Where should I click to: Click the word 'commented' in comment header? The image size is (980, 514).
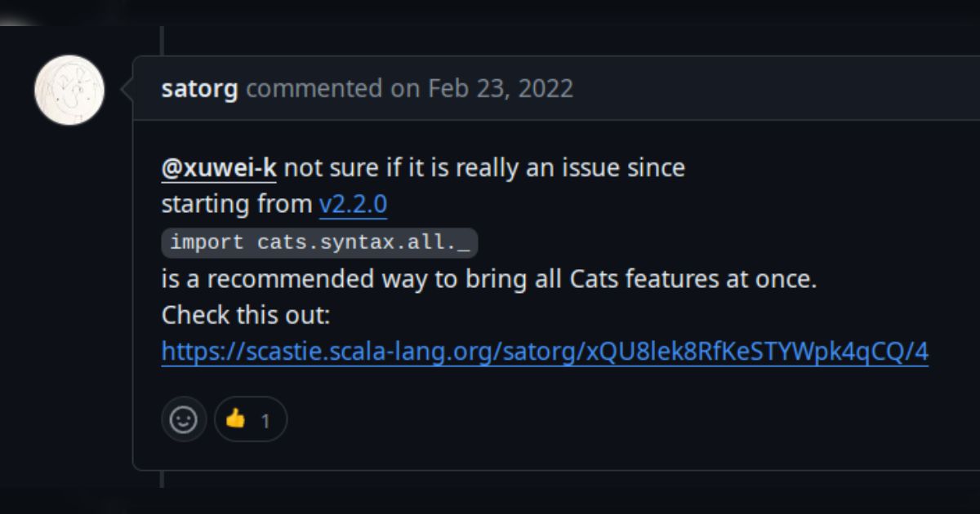pos(312,88)
